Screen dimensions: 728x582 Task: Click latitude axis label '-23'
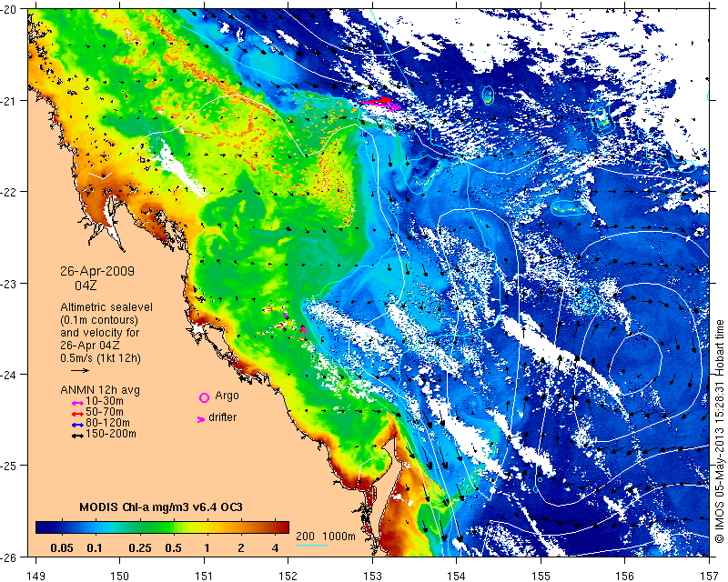[9, 283]
